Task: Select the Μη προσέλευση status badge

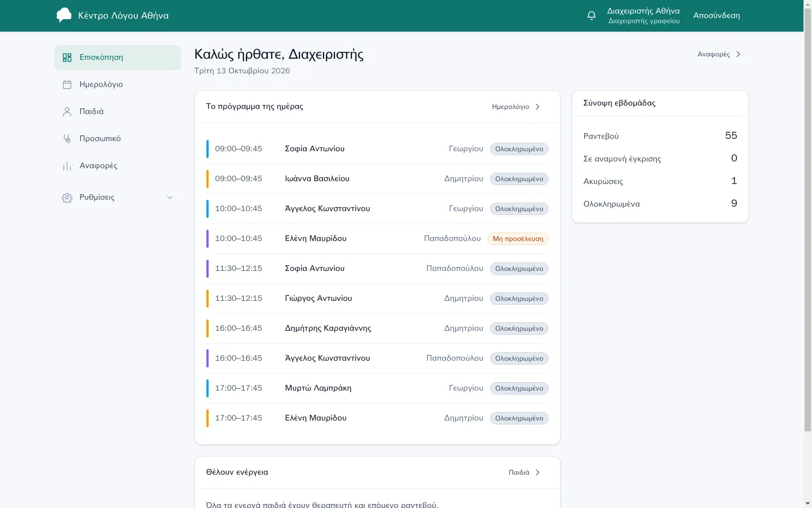Action: coord(518,239)
